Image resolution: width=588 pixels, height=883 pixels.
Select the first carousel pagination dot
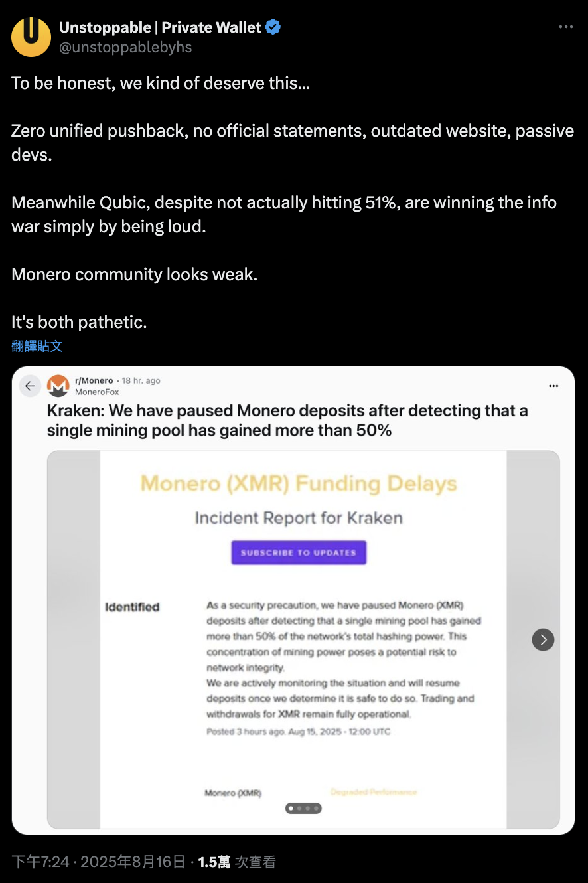tap(290, 808)
